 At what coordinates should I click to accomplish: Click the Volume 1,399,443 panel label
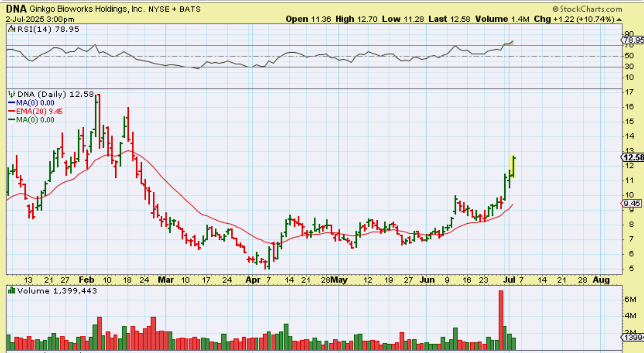(57, 291)
